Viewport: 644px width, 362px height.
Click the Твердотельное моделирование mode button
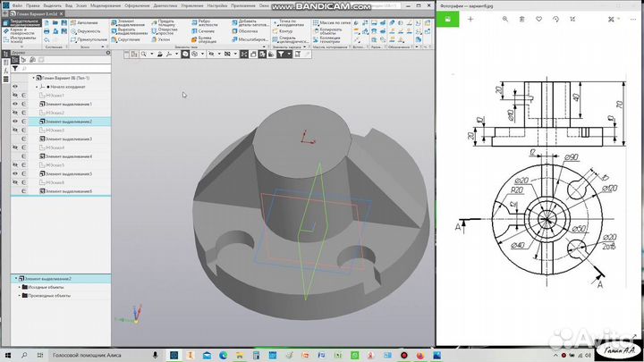(21, 21)
